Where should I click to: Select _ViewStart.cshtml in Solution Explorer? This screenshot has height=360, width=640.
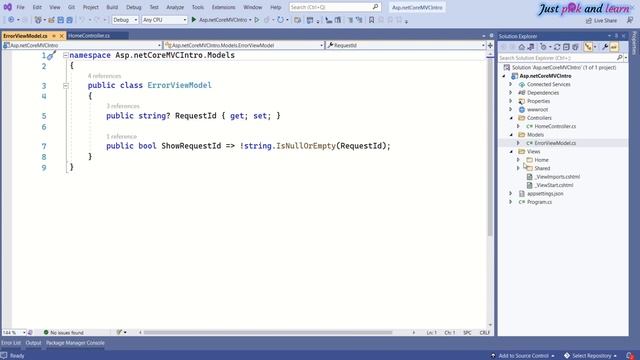[x=554, y=185]
